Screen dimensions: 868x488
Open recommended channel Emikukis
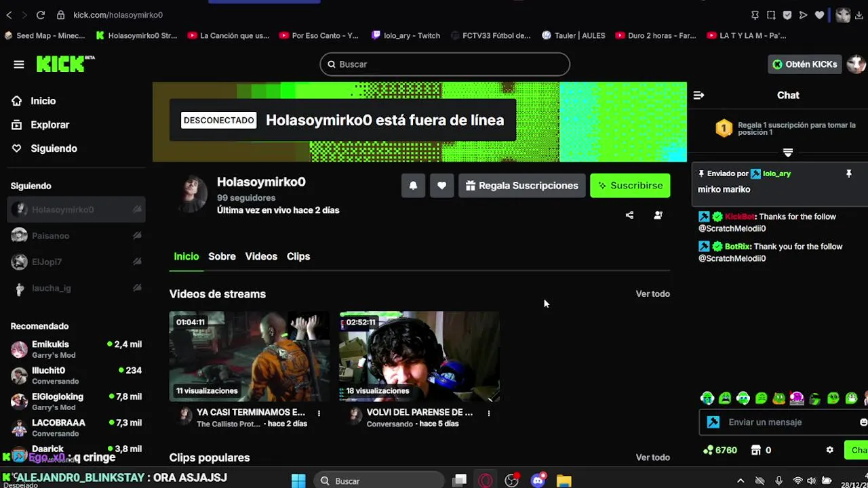pyautogui.click(x=77, y=349)
